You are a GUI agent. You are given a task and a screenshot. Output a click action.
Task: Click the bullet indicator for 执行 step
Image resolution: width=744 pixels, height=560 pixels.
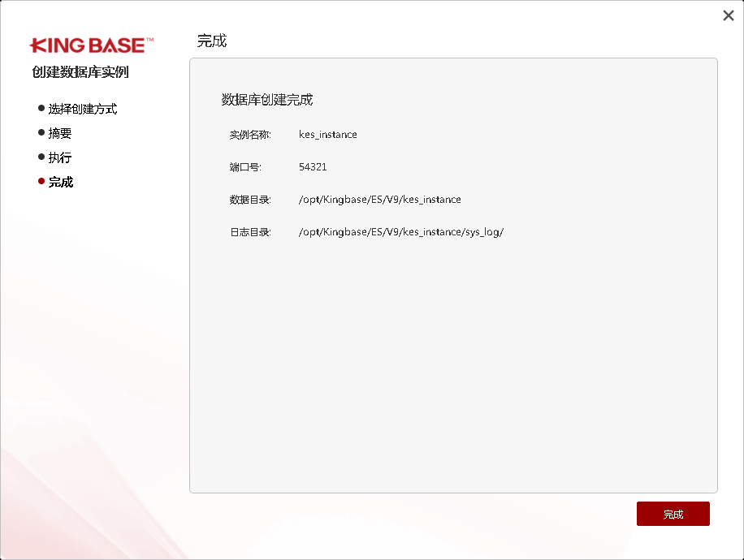tap(41, 156)
